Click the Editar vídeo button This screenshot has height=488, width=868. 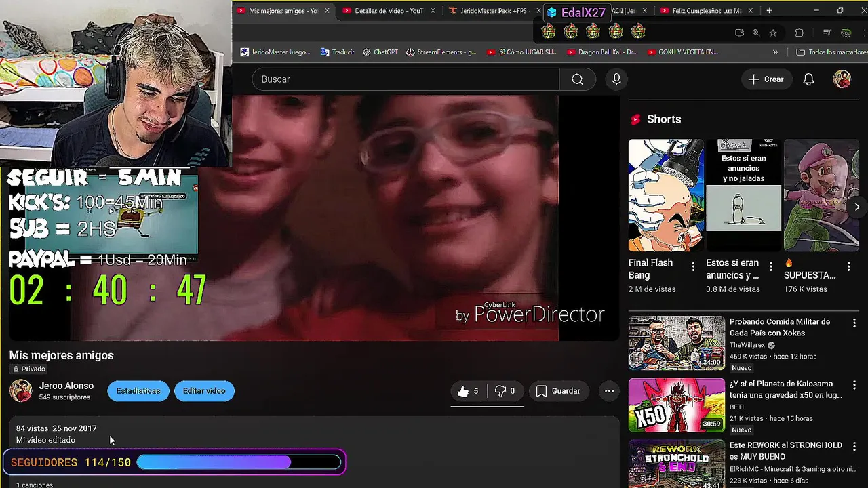click(x=204, y=391)
